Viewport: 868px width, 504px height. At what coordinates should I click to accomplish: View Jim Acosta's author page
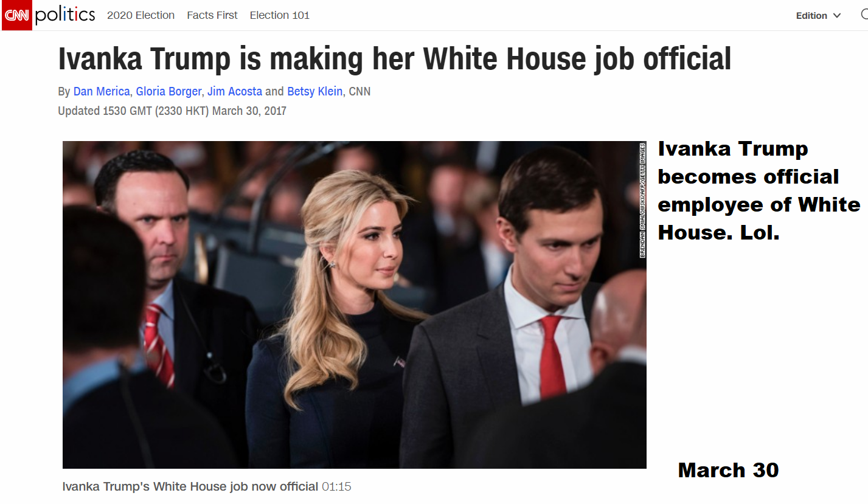[x=235, y=92]
